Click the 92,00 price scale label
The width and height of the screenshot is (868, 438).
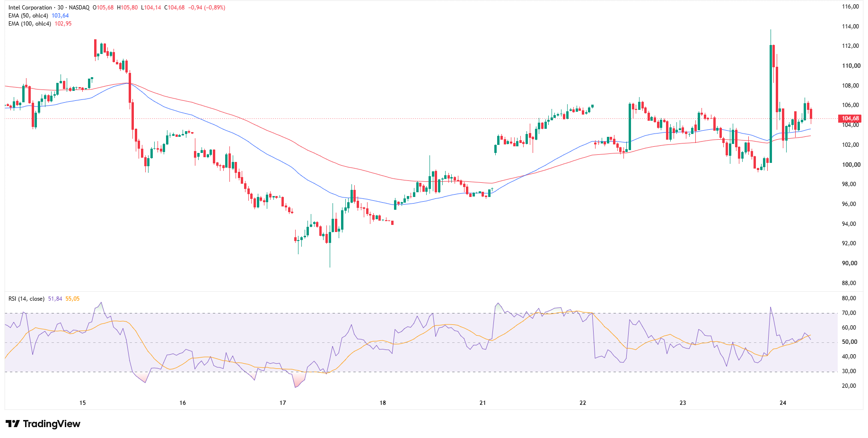click(x=849, y=243)
